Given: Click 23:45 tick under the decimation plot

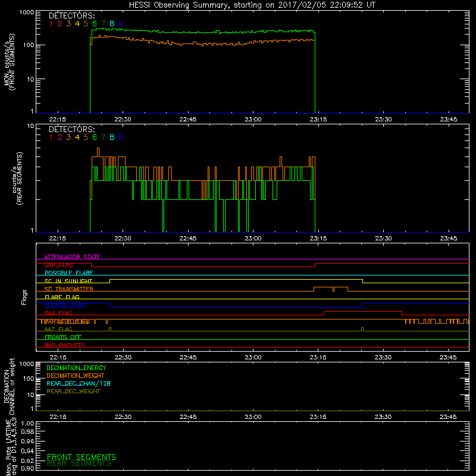Looking at the screenshot, I should 448,417.
